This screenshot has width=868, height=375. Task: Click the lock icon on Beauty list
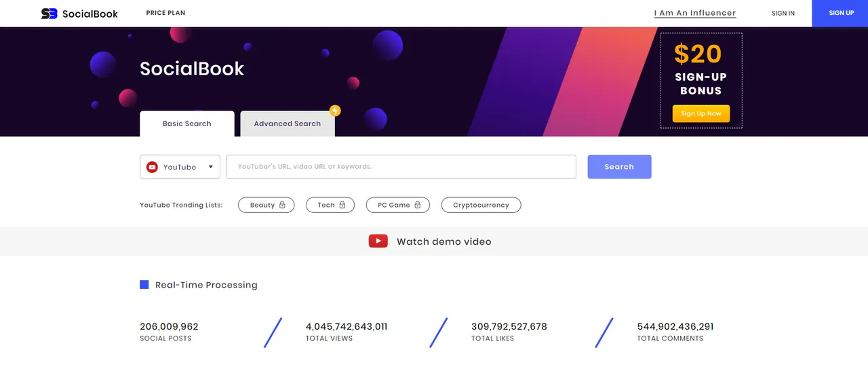click(x=282, y=205)
